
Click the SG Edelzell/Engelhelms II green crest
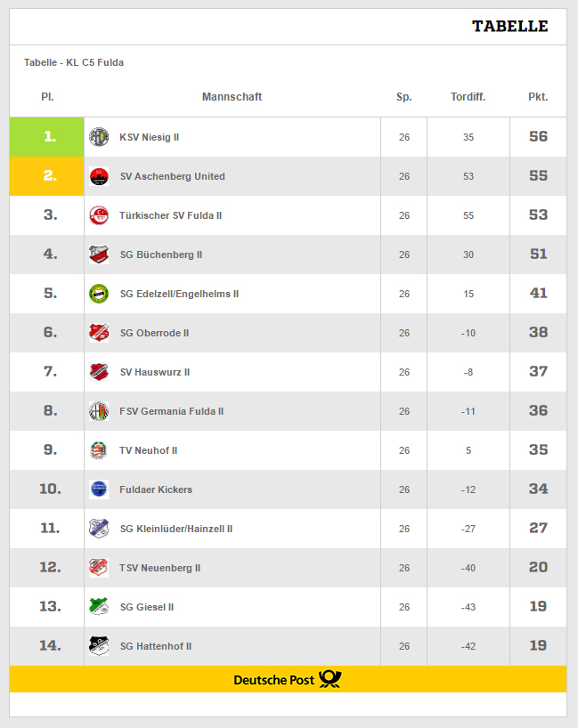tap(99, 294)
